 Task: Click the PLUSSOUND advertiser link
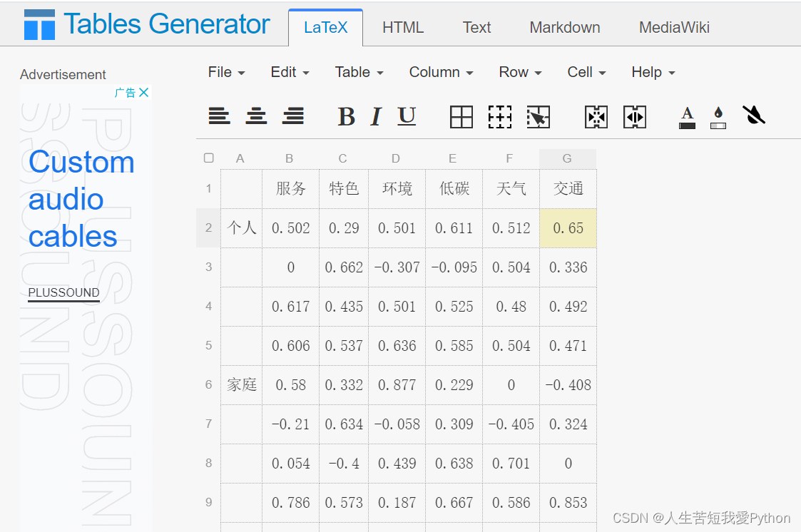(64, 292)
